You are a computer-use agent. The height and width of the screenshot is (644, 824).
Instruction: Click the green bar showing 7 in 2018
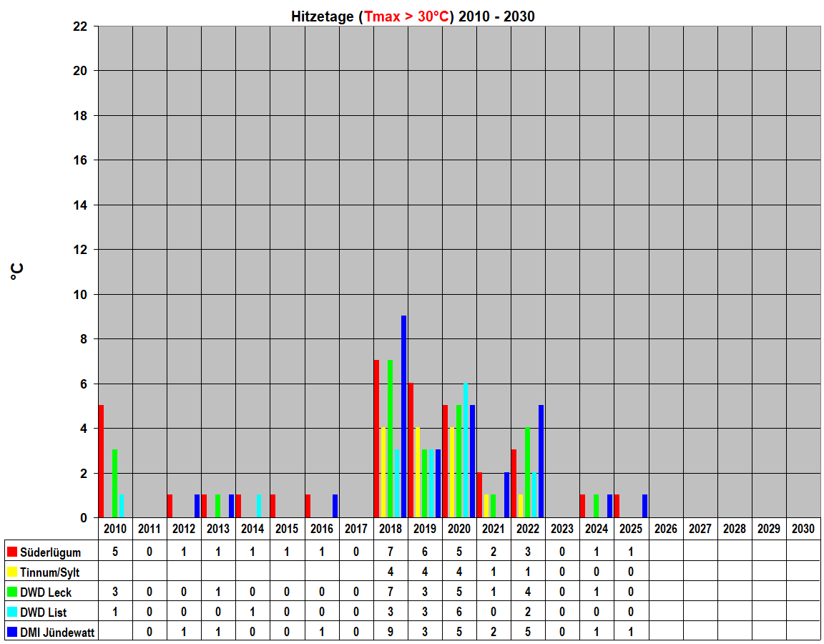(x=391, y=436)
